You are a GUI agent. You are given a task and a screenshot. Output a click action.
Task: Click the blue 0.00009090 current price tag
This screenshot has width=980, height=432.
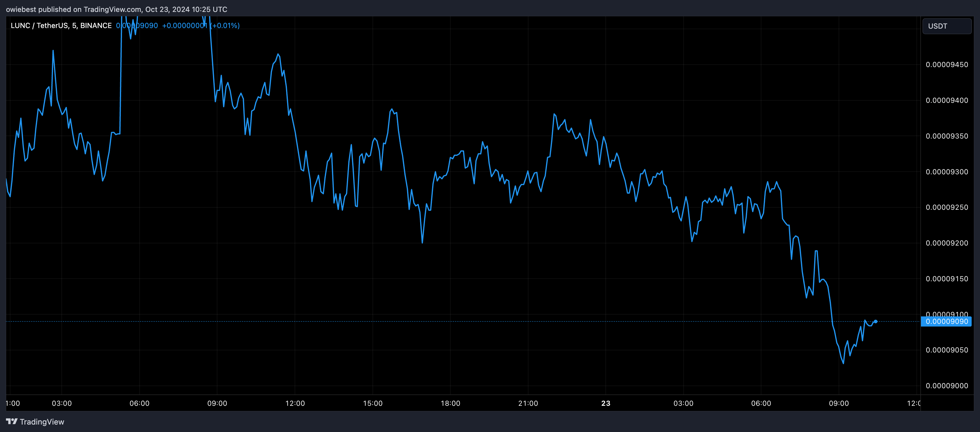pyautogui.click(x=946, y=321)
